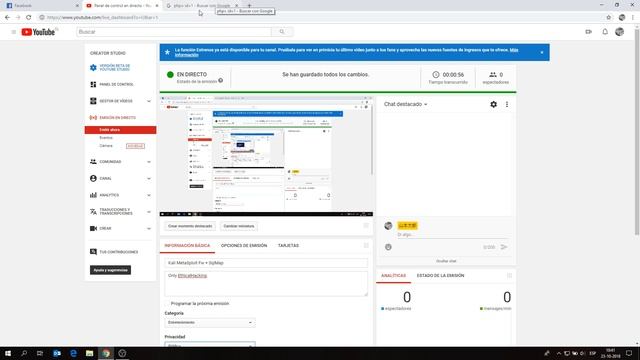This screenshot has width=640, height=360.
Task: Click Cambiar miniatura button
Action: coord(239,226)
